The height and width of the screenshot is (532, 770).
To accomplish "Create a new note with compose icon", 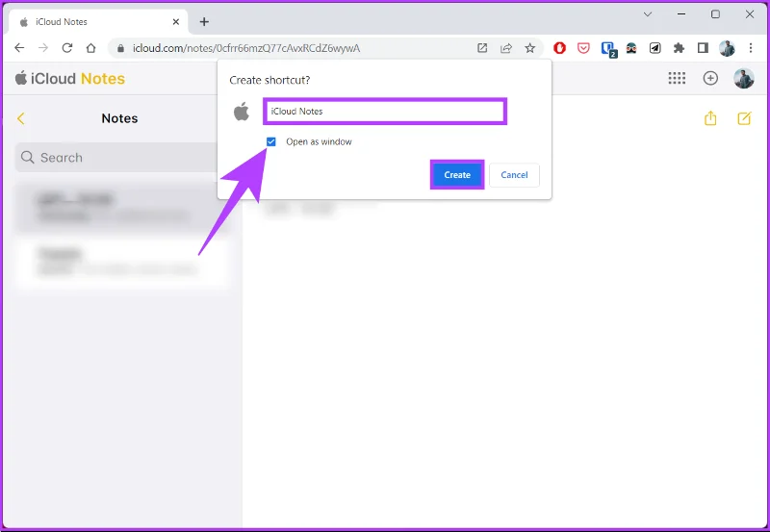I will (744, 117).
